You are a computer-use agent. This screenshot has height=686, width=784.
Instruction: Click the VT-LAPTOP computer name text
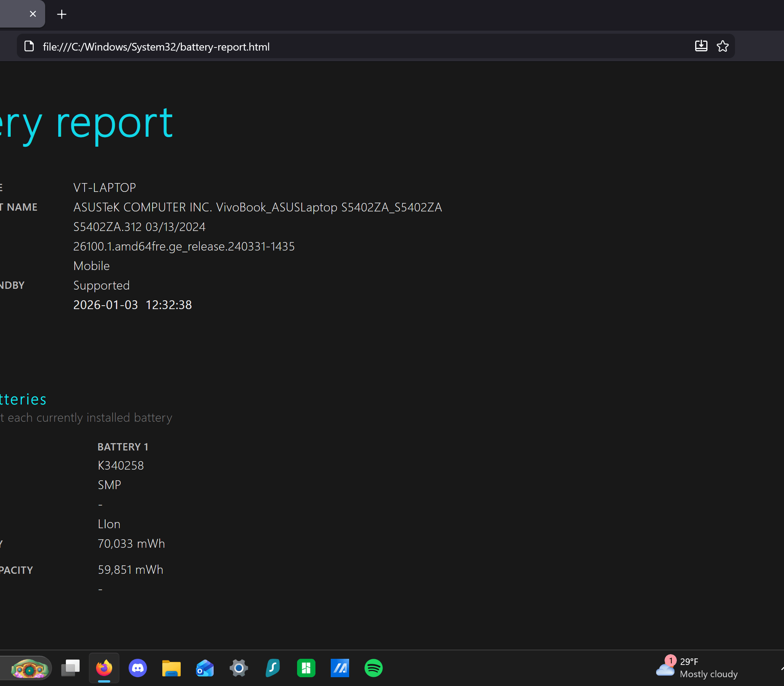(x=105, y=187)
